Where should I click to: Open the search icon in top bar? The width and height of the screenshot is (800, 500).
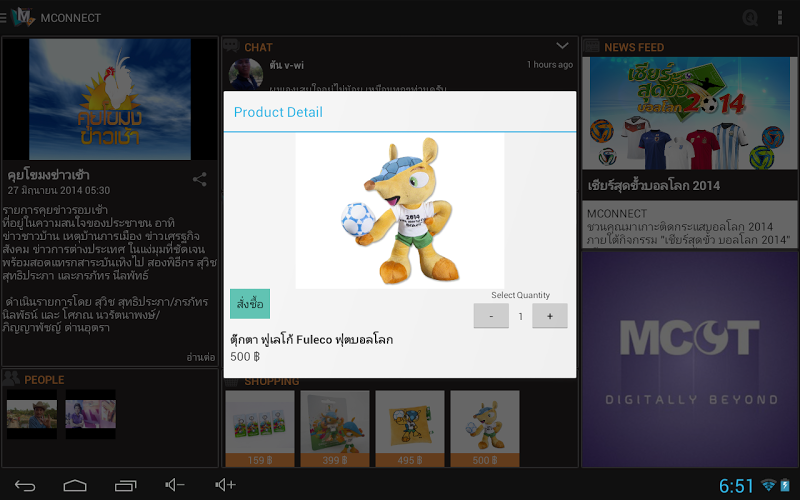tap(750, 18)
